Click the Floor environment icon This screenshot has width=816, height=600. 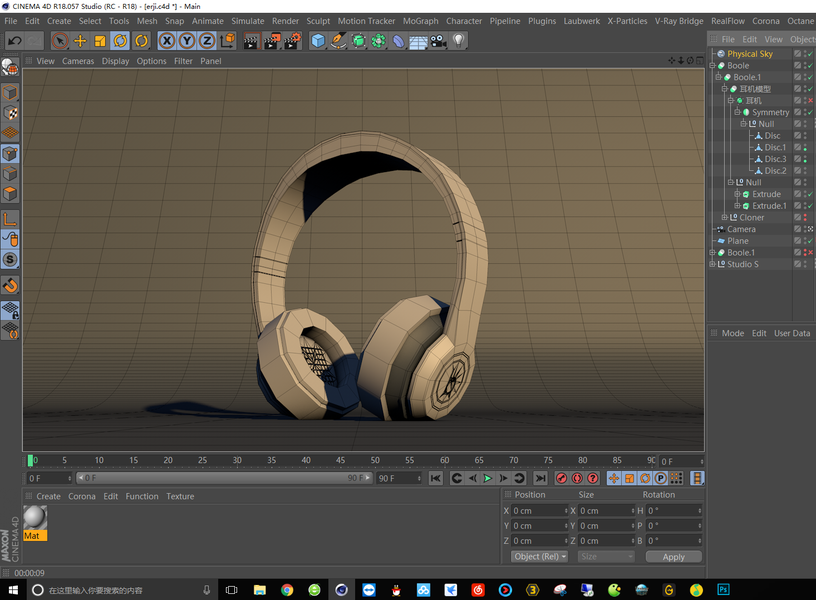pos(418,41)
